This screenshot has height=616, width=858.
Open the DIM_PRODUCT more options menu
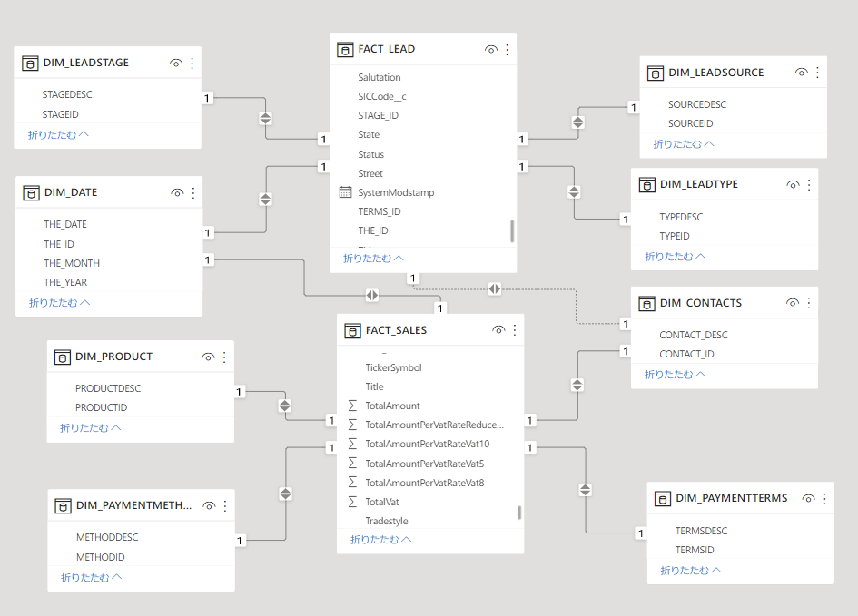(x=224, y=357)
